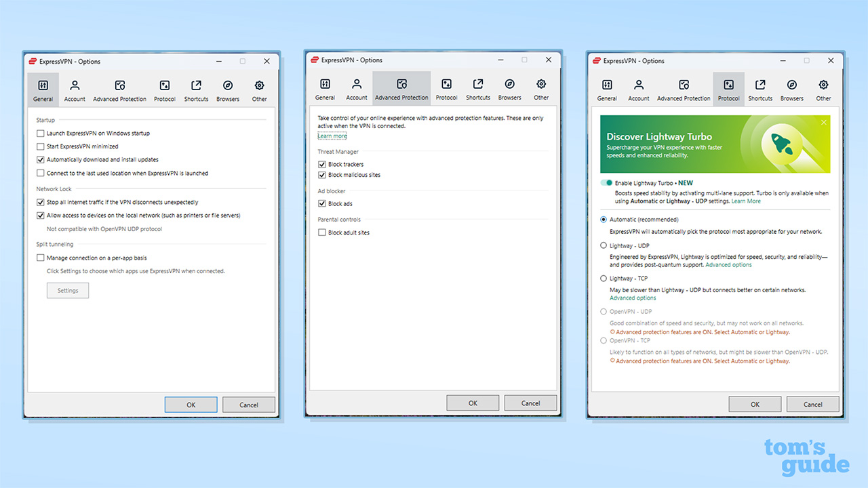This screenshot has width=868, height=488.
Task: Open Shortcuts icon in left window
Action: point(196,85)
